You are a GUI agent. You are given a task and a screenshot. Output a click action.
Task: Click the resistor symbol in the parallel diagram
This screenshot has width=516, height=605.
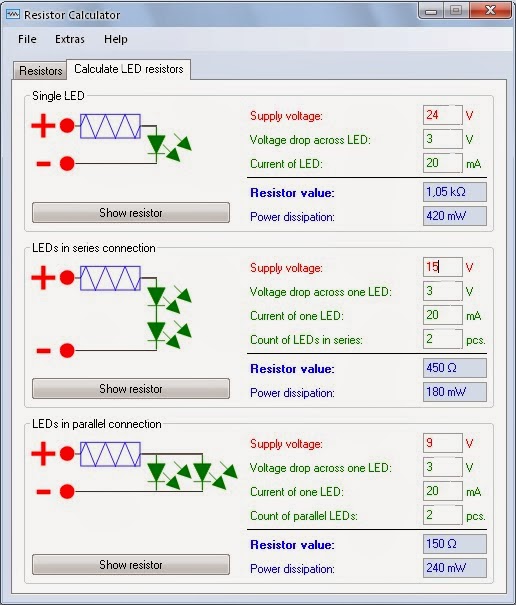[x=110, y=454]
